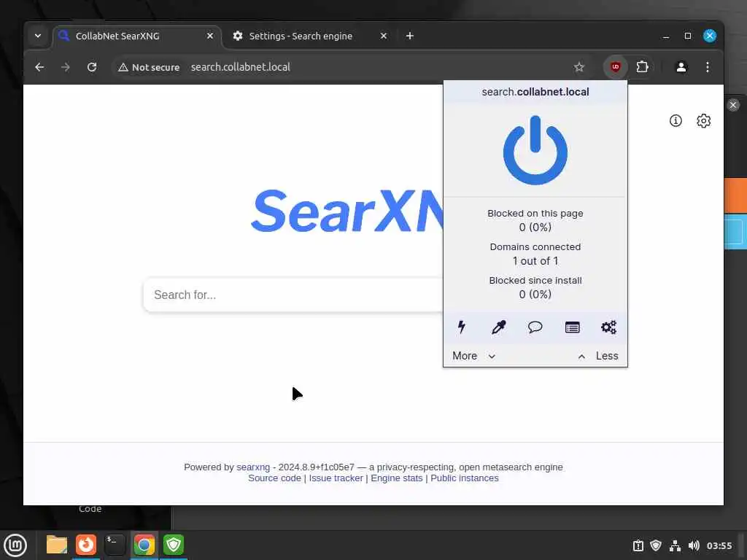Expand More in uBlock popup
747x560 pixels.
[x=474, y=356]
